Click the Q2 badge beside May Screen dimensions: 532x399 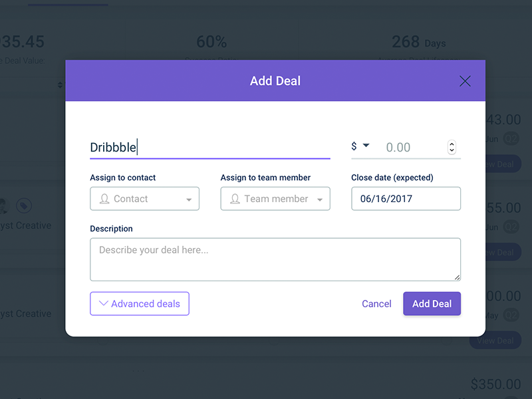[511, 316]
